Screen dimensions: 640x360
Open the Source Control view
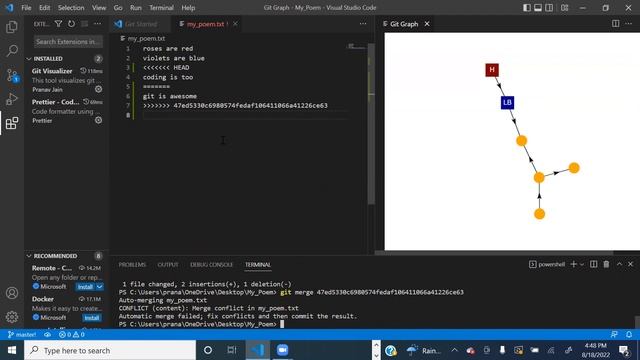tap(12, 75)
